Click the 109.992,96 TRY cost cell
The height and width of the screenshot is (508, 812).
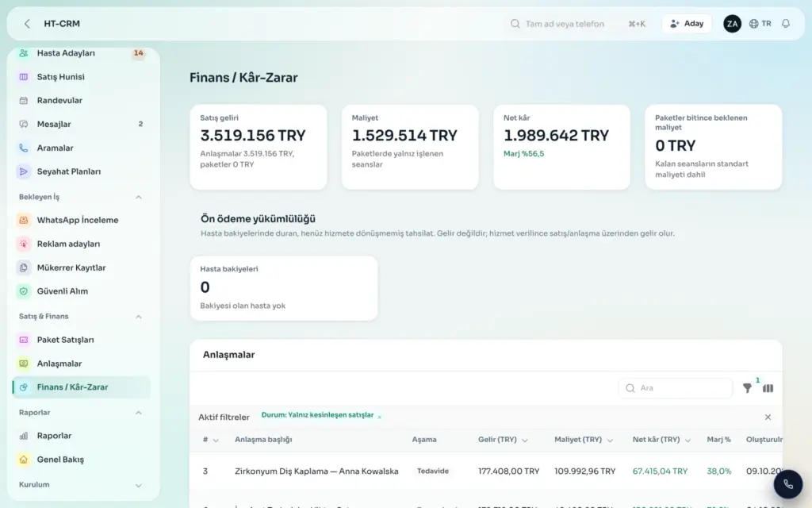584,471
